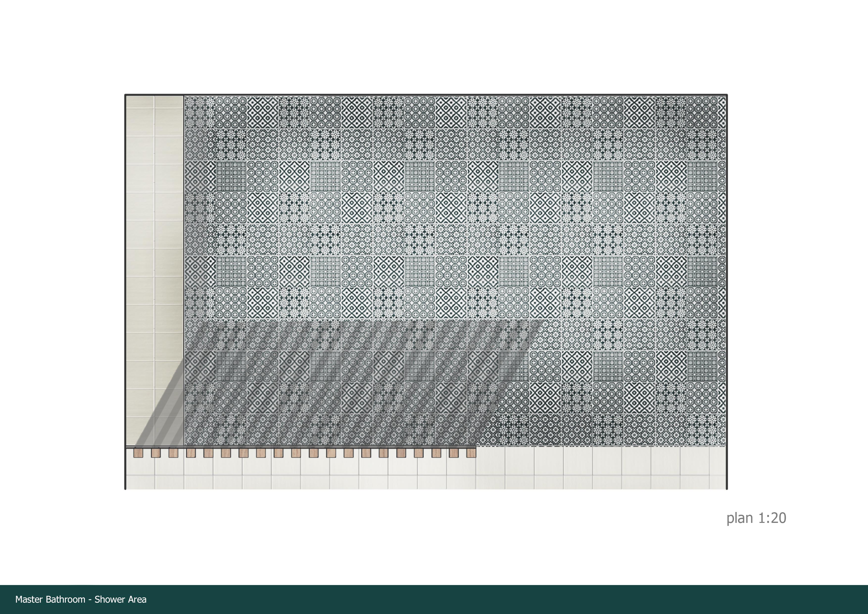
Task: Select the top-left patterned mosaic tile
Action: pyautogui.click(x=200, y=112)
